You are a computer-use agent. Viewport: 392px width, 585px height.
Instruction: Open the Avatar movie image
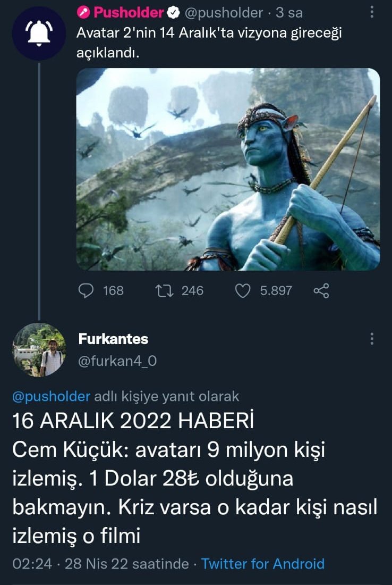pyautogui.click(x=228, y=169)
